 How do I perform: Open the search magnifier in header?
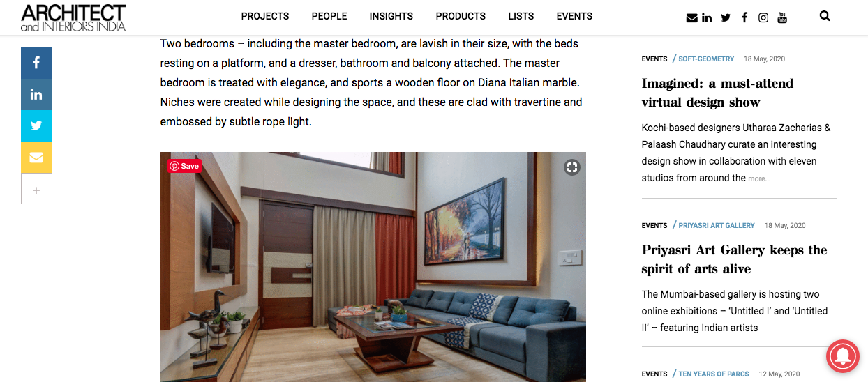(825, 16)
